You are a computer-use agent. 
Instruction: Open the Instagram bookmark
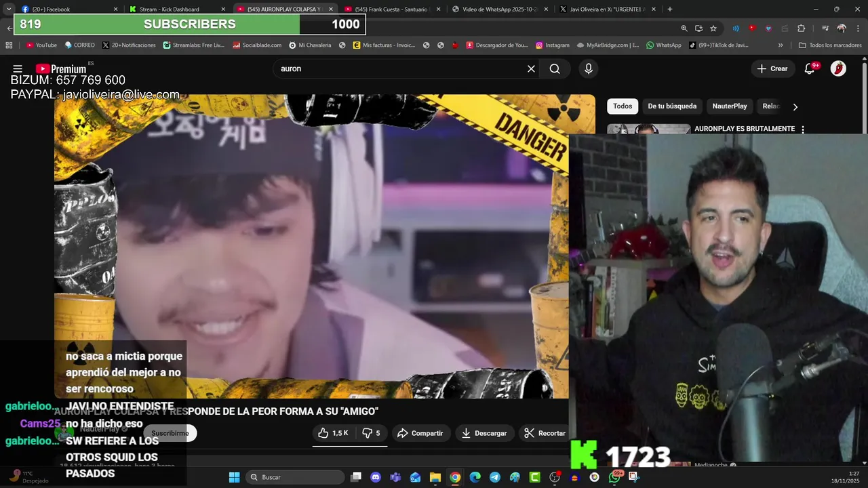553,45
